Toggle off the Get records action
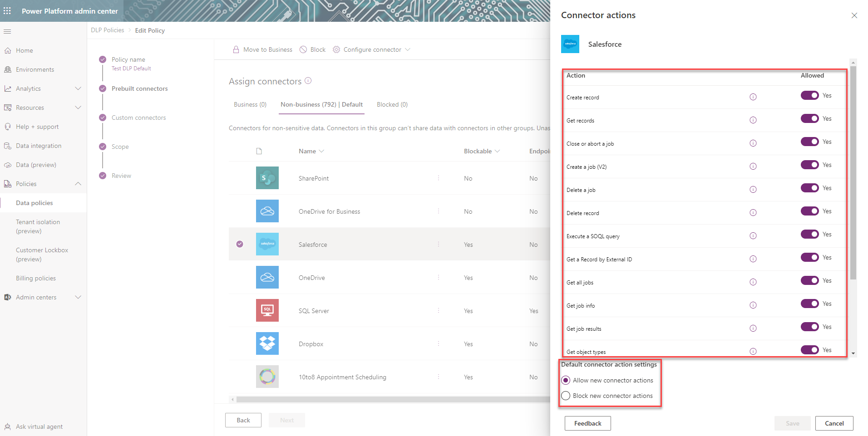Screen dimensions: 868x436 pos(810,118)
